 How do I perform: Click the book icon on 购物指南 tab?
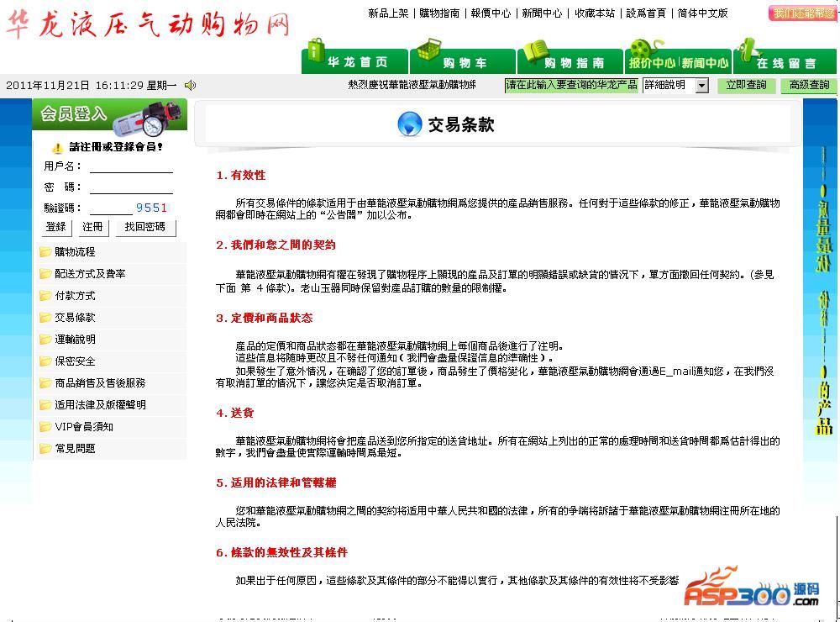click(536, 51)
